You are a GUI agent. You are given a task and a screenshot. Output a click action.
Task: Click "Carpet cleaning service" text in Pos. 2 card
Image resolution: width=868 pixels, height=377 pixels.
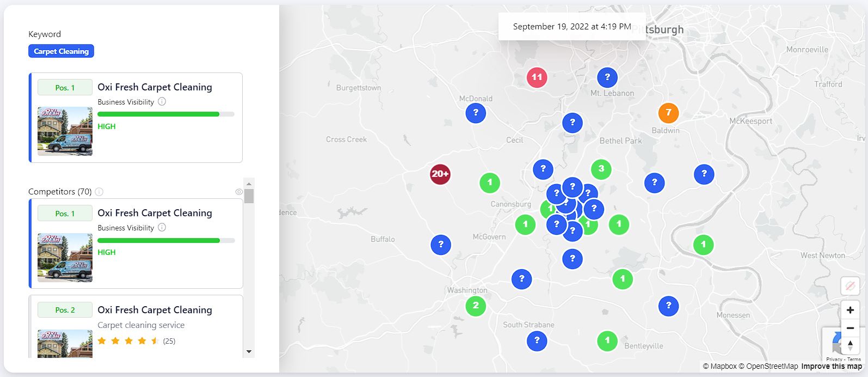141,325
